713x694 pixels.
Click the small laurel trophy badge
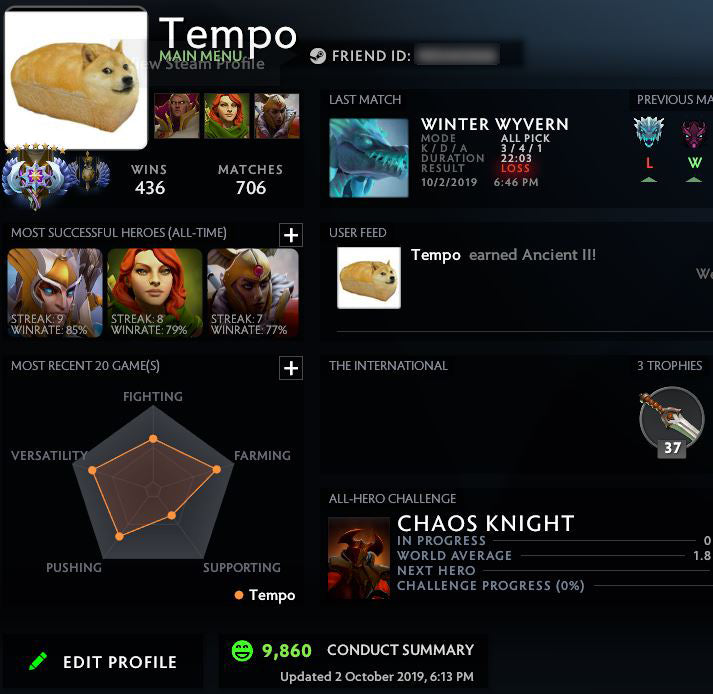click(90, 172)
